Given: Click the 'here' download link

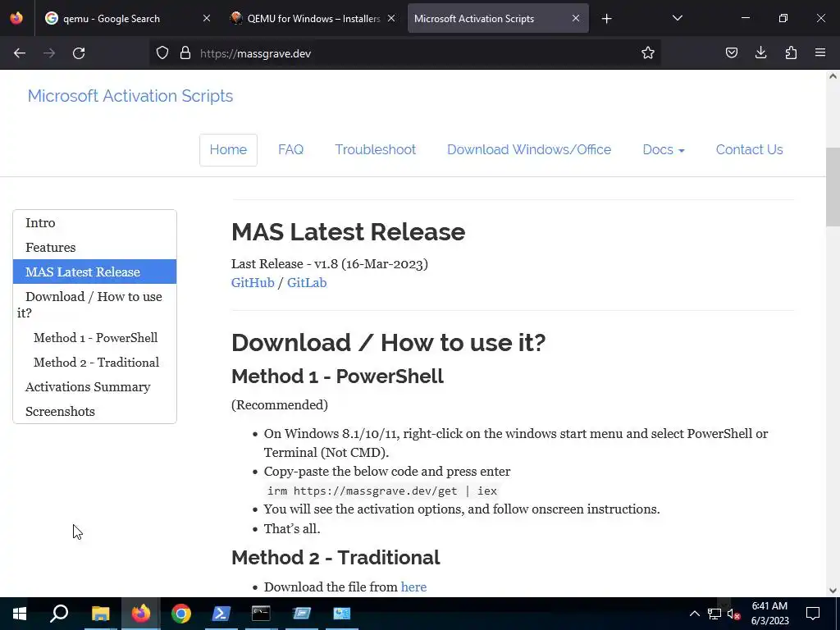Looking at the screenshot, I should pos(413,587).
